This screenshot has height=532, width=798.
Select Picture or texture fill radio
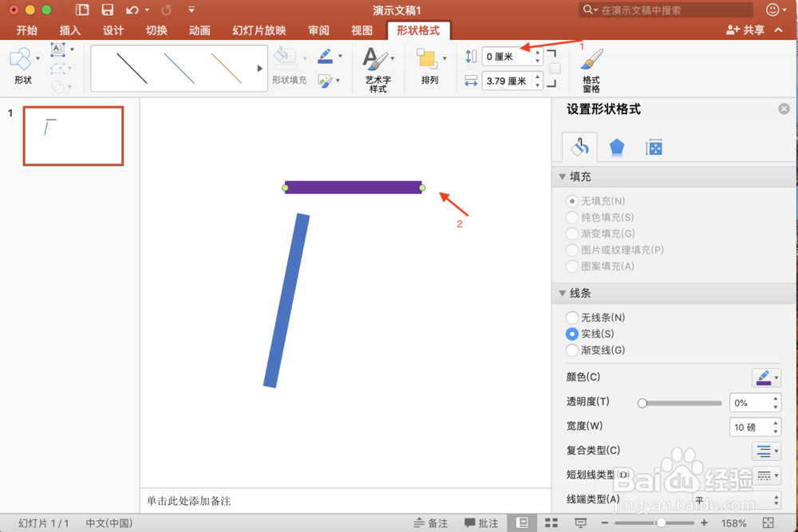click(572, 250)
